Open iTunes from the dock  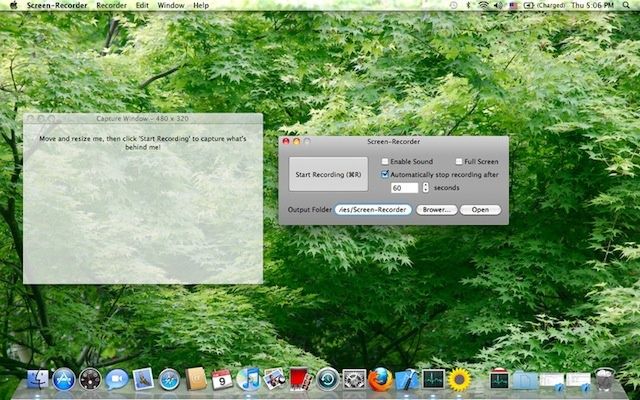(249, 379)
